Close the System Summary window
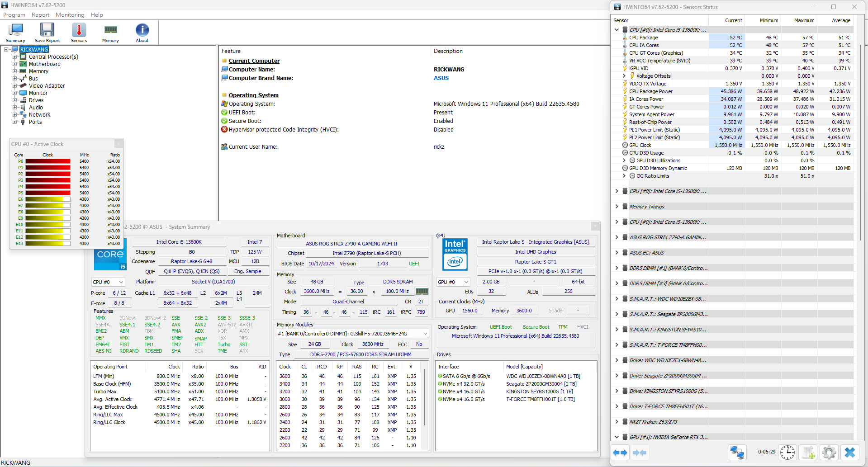The image size is (868, 467). coord(595,226)
